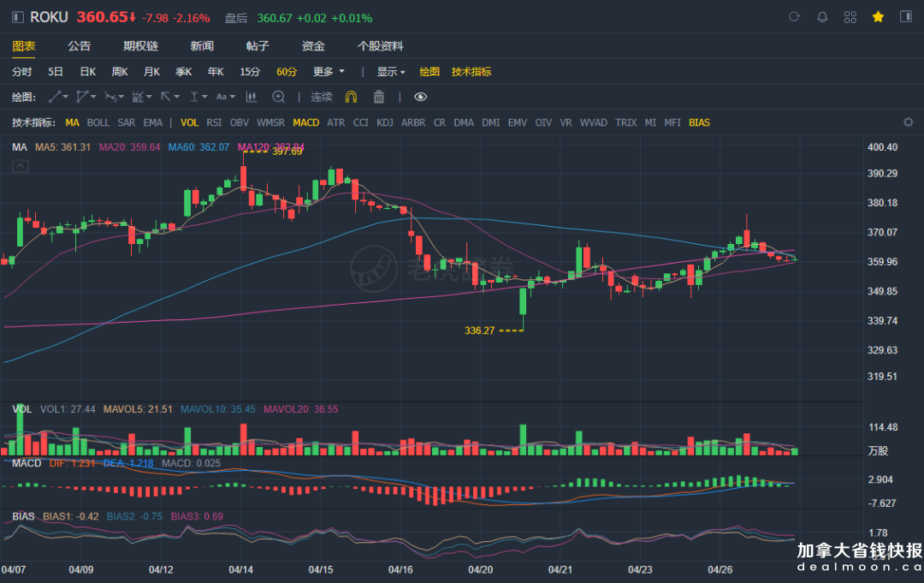The width and height of the screenshot is (924, 583).
Task: Open indicator settings gear icon
Action: pos(909,122)
